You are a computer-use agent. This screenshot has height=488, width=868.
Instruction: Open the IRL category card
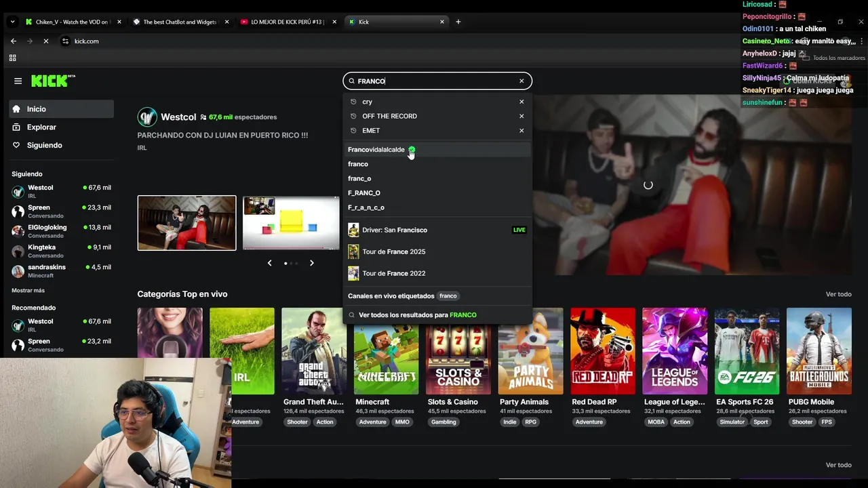pyautogui.click(x=242, y=351)
